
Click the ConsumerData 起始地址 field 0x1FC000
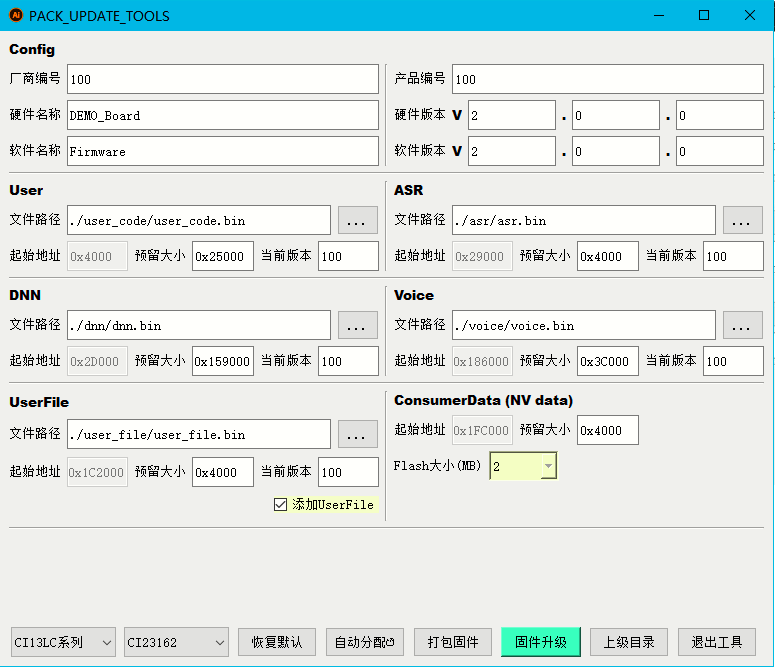[x=482, y=430]
